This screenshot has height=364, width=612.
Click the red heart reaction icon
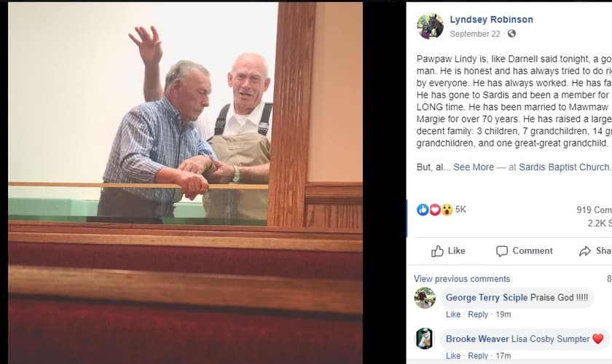click(x=435, y=210)
